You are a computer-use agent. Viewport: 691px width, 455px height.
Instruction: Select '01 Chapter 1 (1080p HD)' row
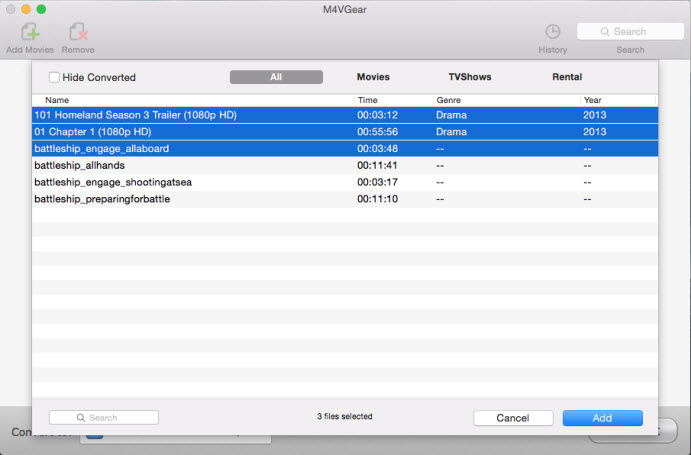[x=345, y=132]
